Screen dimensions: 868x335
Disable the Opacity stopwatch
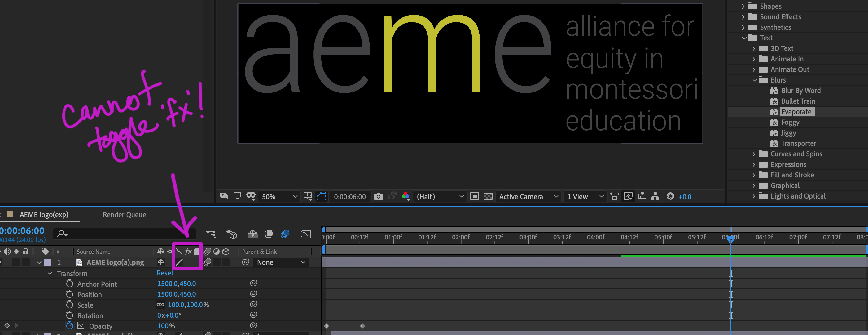pos(70,326)
